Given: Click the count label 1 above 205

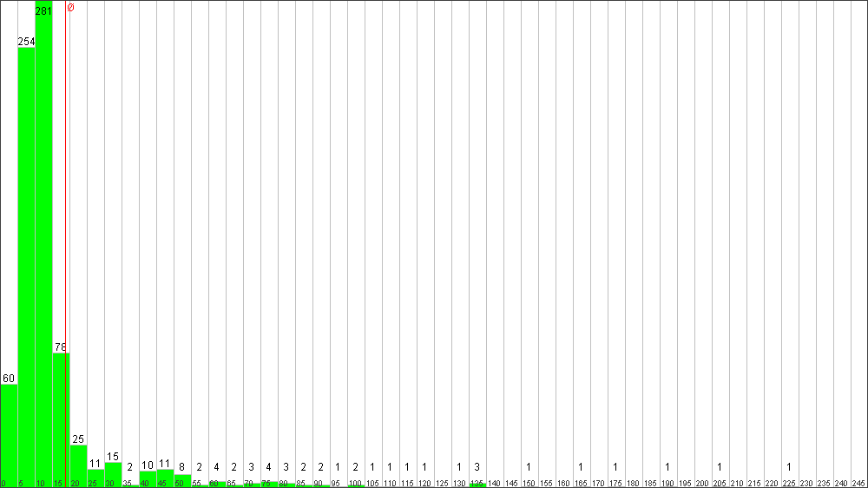Looking at the screenshot, I should [x=720, y=466].
